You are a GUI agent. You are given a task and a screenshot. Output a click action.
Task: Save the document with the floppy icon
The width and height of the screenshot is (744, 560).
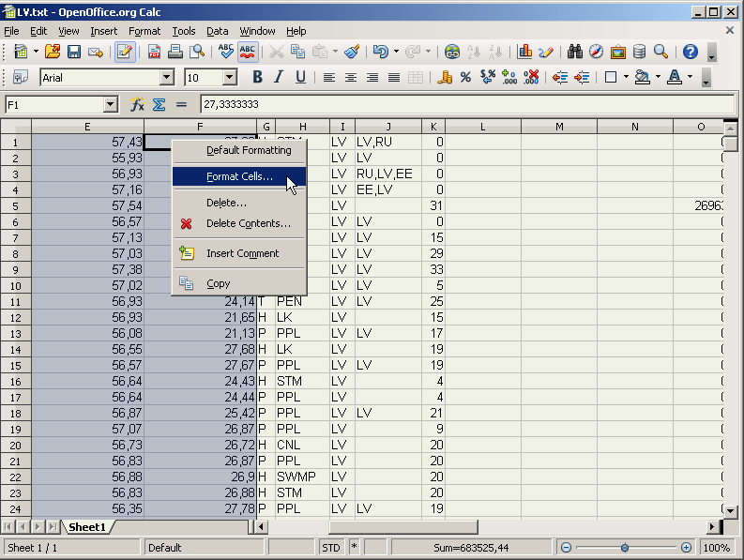click(x=74, y=52)
